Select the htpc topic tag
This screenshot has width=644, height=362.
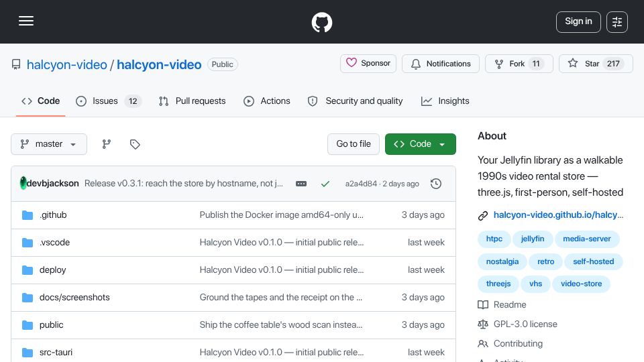tap(494, 239)
